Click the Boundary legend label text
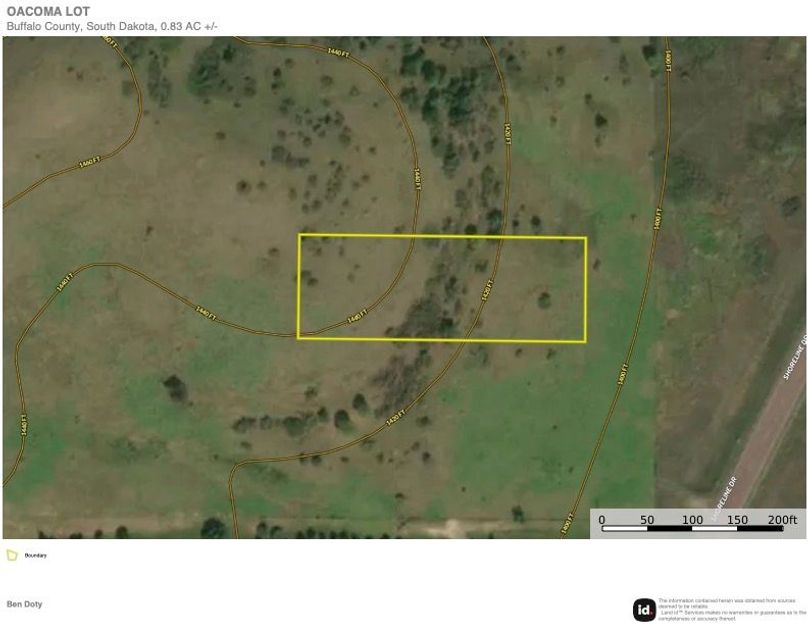The width and height of the screenshot is (808, 624). 36,555
